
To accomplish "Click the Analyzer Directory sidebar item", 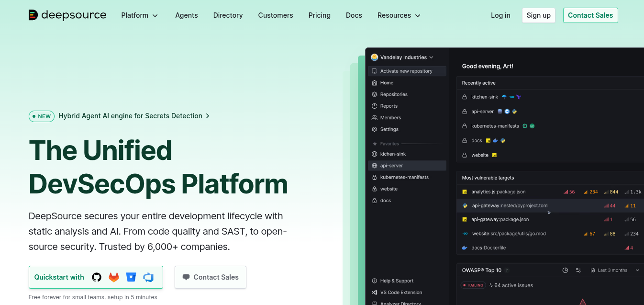I will point(400,303).
